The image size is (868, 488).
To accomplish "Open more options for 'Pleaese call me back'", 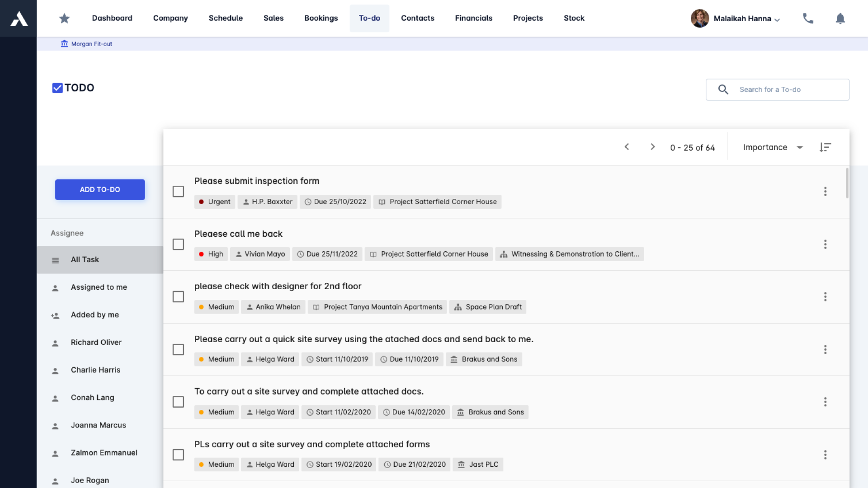I will click(x=825, y=244).
